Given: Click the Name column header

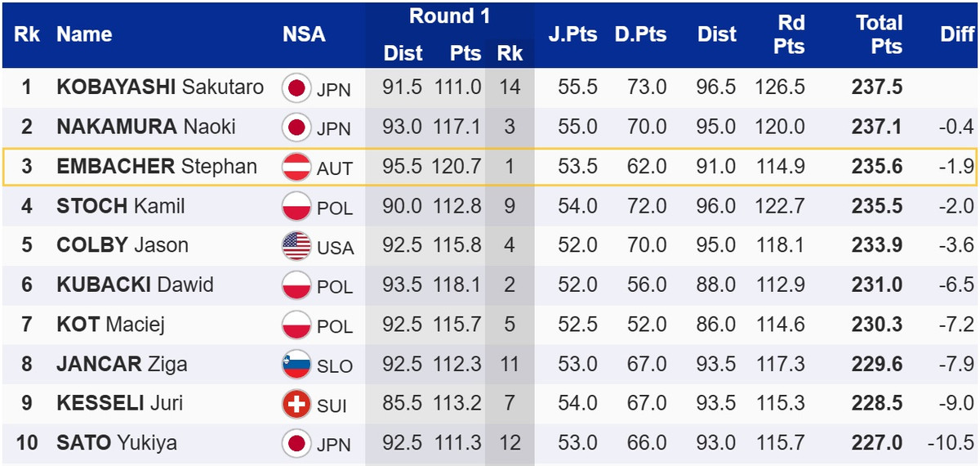Looking at the screenshot, I should pos(84,34).
